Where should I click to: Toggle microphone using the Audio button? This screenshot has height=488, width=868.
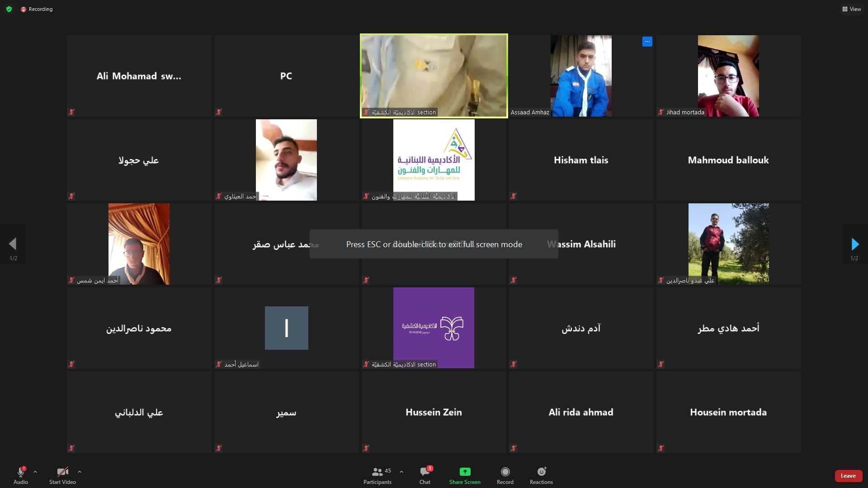point(21,475)
